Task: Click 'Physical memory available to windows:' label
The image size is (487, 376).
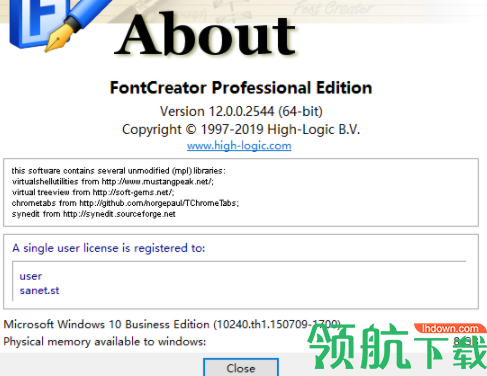Action: click(x=105, y=342)
